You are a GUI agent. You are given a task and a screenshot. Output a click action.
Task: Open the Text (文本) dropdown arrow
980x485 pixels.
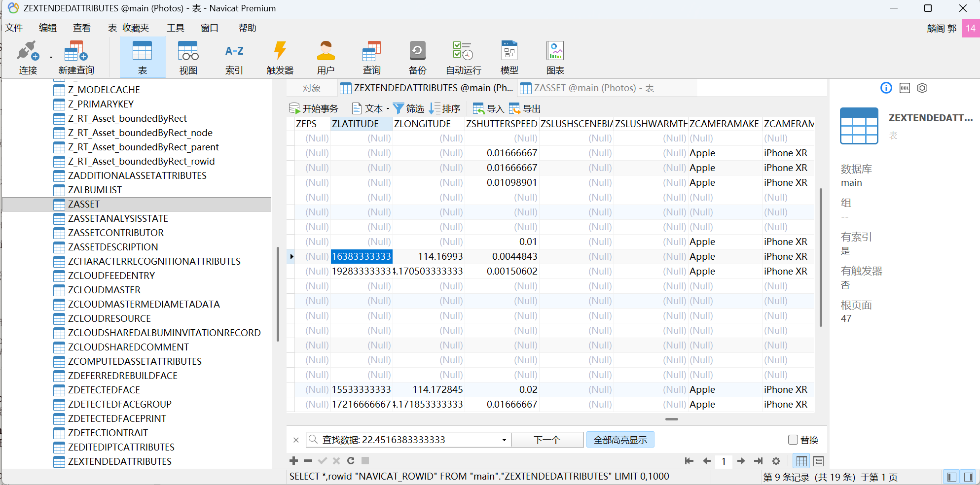[x=388, y=109]
